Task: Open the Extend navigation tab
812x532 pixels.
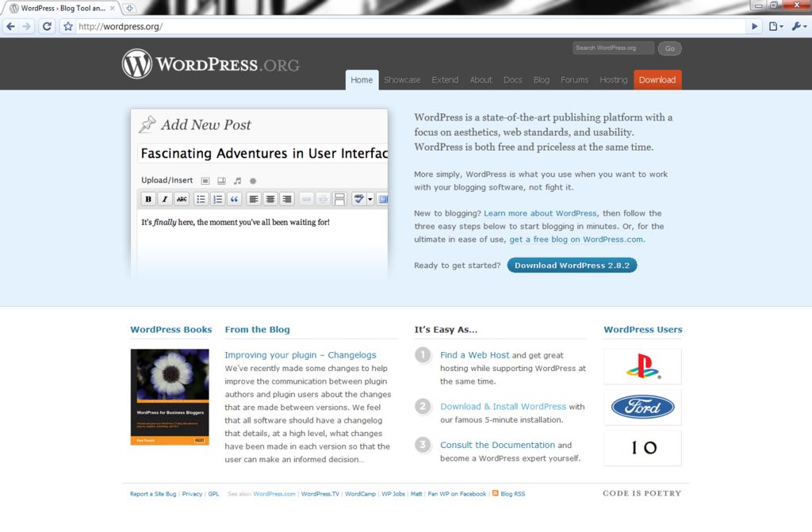Action: click(x=445, y=80)
